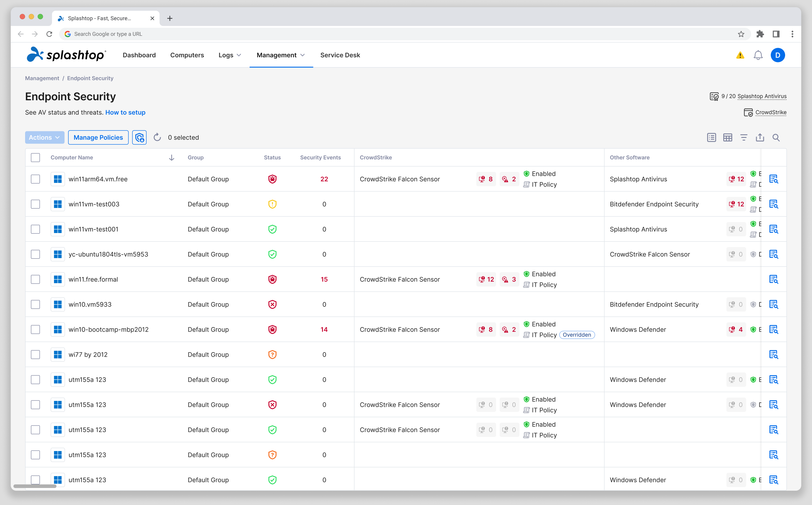Click the Splashtop browser tab
This screenshot has height=505, width=812.
pyautogui.click(x=106, y=19)
